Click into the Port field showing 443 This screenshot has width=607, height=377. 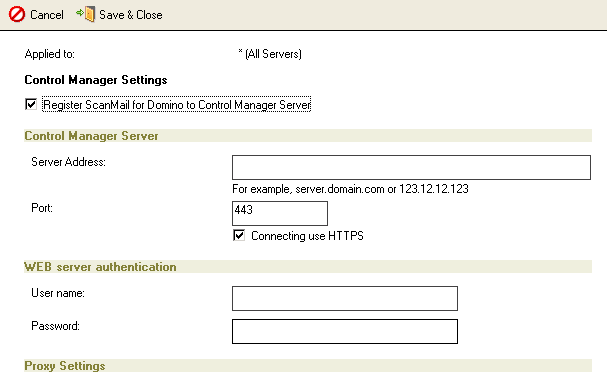pyautogui.click(x=279, y=213)
